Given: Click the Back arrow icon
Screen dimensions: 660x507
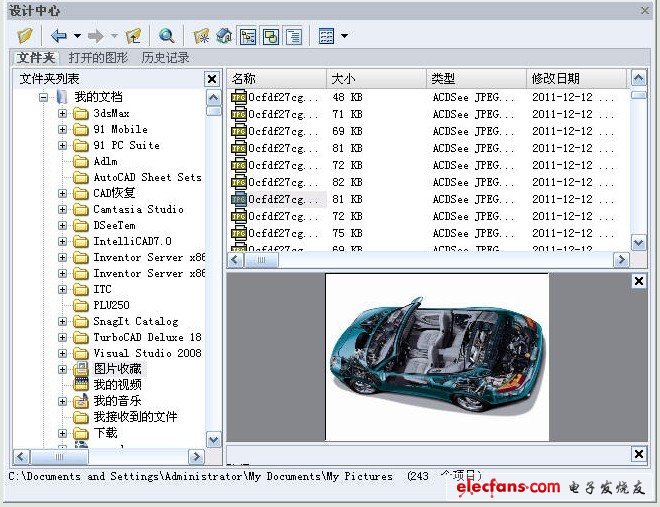Looking at the screenshot, I should point(58,36).
